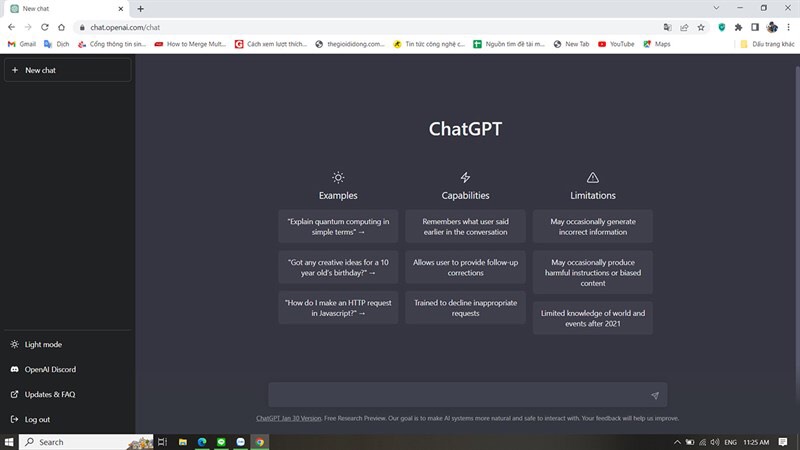The image size is (800, 450).
Task: Click 'Remembers what user said earlier' card
Action: pyautogui.click(x=465, y=227)
